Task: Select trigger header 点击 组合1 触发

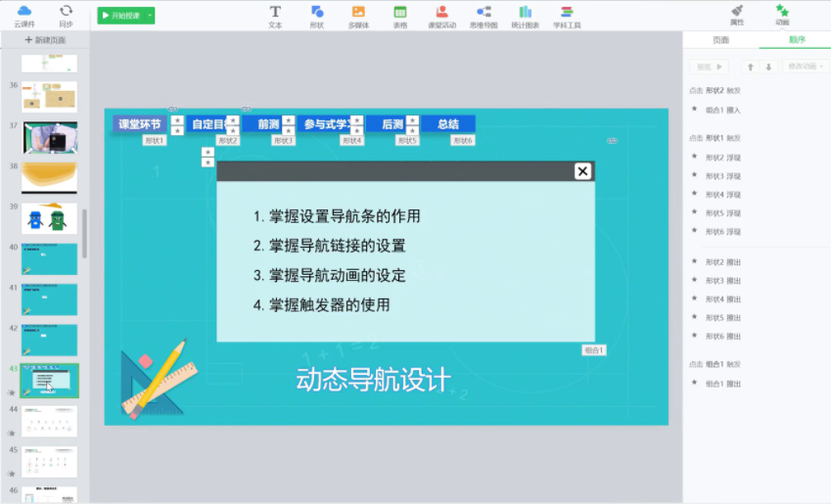Action: pos(715,364)
